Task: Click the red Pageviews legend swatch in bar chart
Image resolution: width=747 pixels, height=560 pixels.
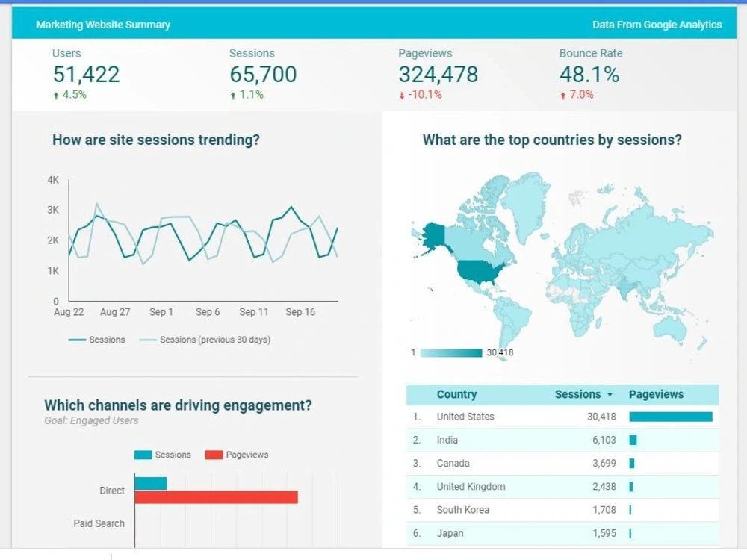Action: pos(214,455)
